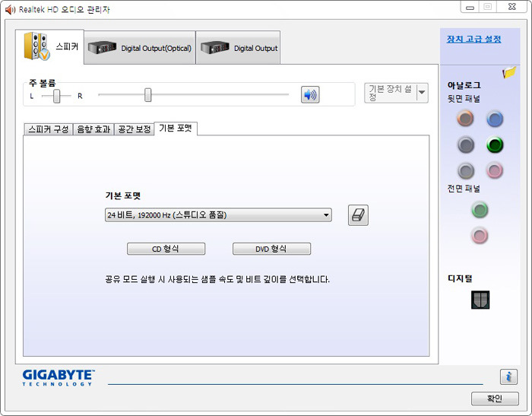532x416 pixels.
Task: Open the 장치 고급 설정 link
Action: (473, 39)
